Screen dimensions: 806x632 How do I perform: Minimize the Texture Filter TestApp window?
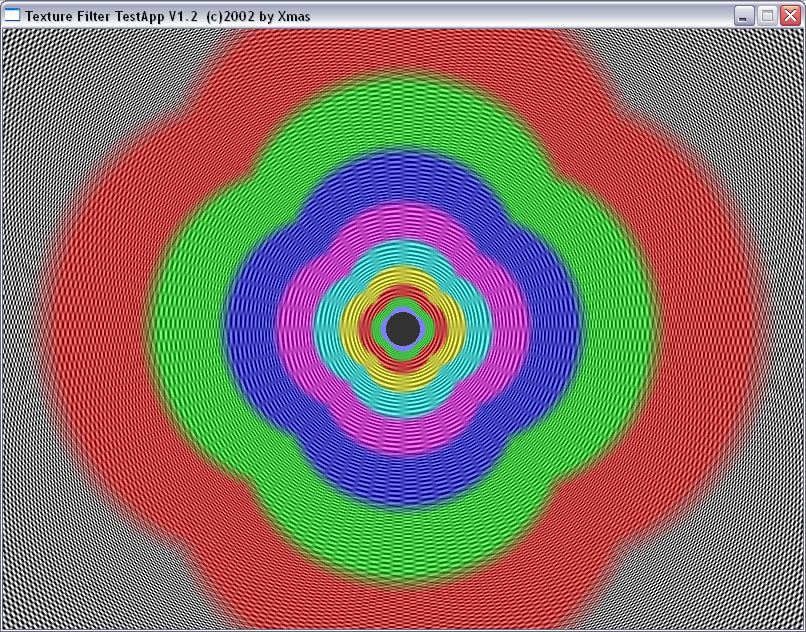tap(743, 16)
